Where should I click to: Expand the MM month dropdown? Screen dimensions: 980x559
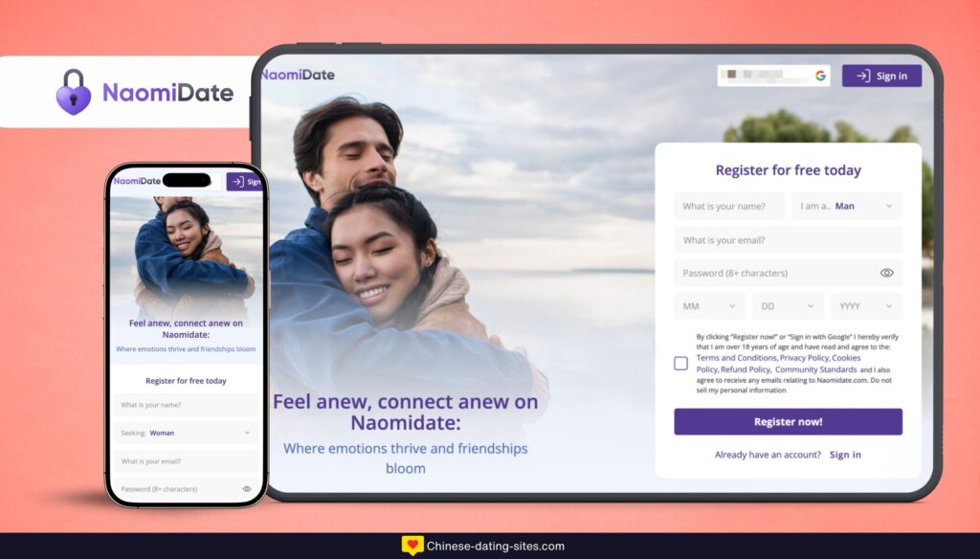709,306
